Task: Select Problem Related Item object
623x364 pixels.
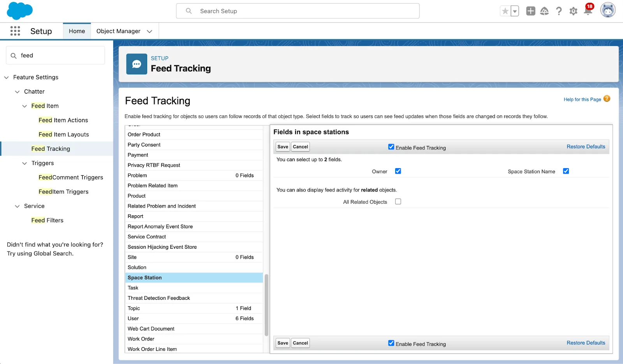Action: point(194,186)
